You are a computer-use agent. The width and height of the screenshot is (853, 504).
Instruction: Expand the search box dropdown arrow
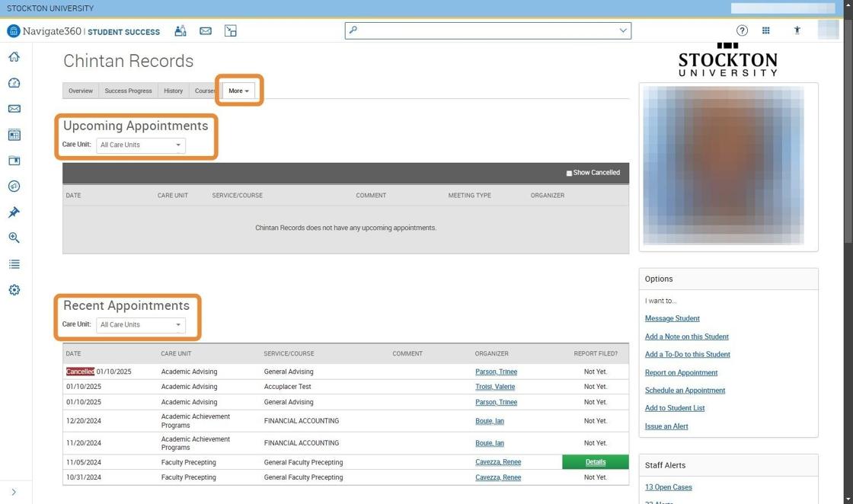coord(623,30)
